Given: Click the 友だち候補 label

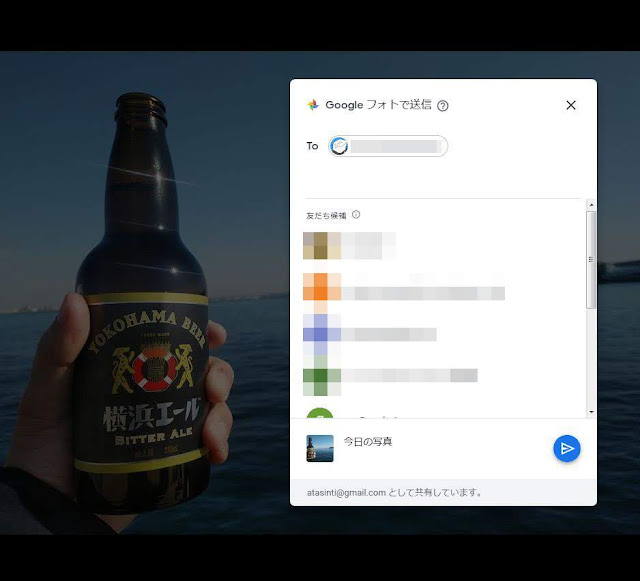Looking at the screenshot, I should point(326,216).
